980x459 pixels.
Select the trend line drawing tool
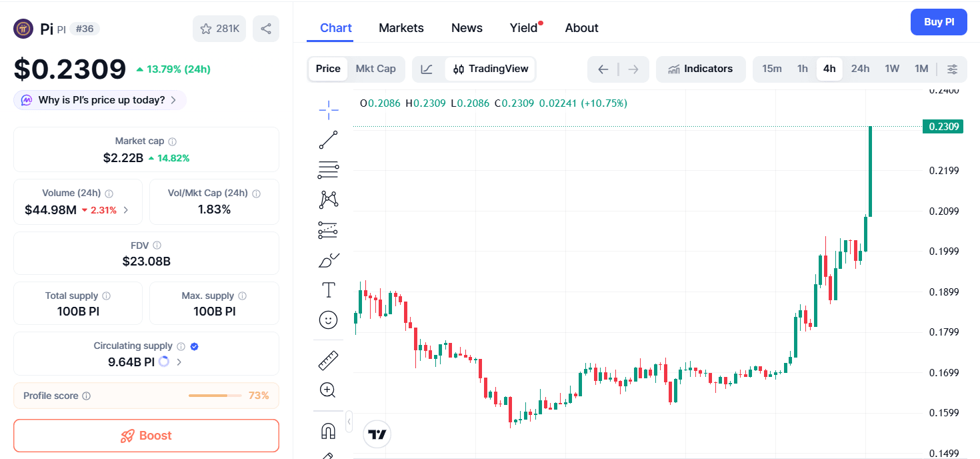pyautogui.click(x=328, y=140)
